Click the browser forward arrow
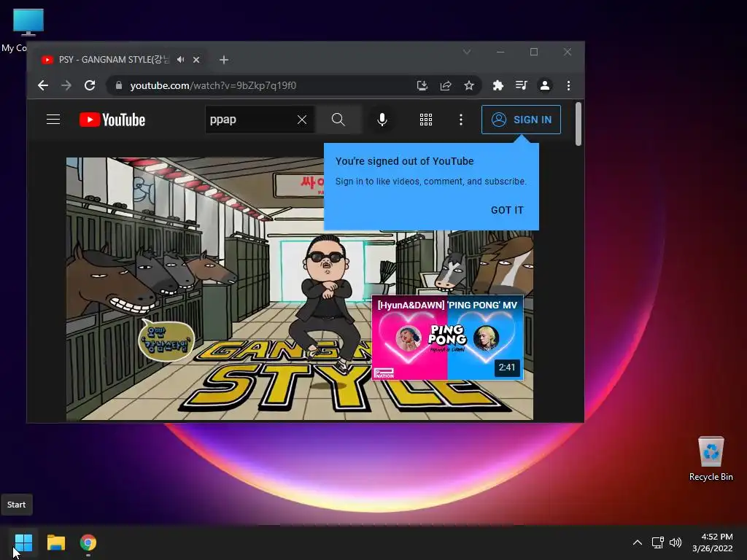The image size is (747, 560). (x=66, y=86)
